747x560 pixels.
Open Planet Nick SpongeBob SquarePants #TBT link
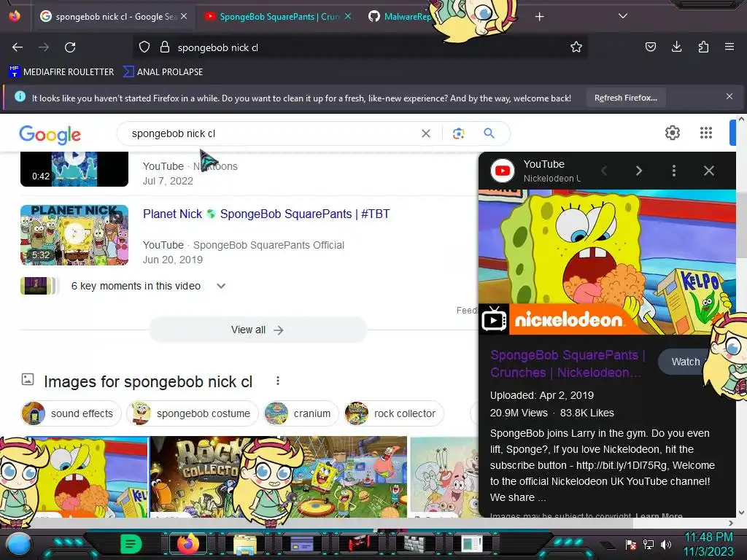pyautogui.click(x=266, y=214)
